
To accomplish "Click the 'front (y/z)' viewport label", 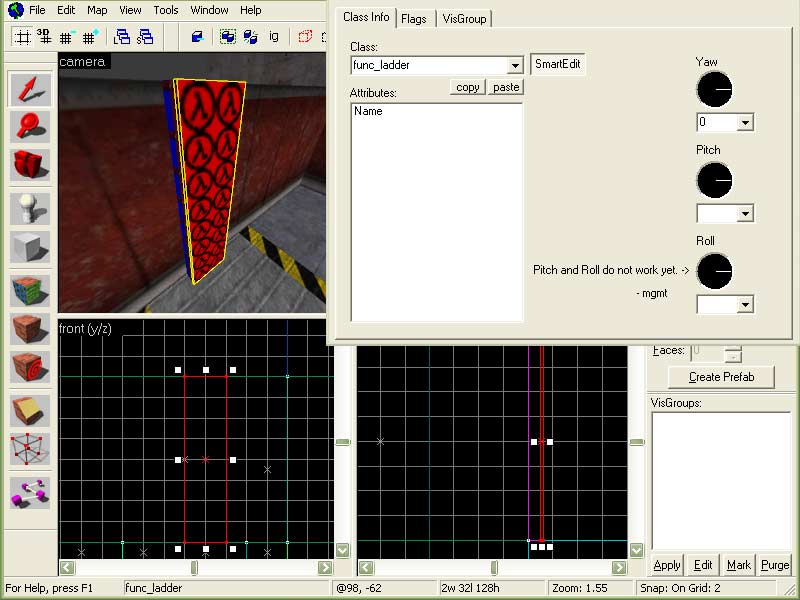I will tap(85, 329).
